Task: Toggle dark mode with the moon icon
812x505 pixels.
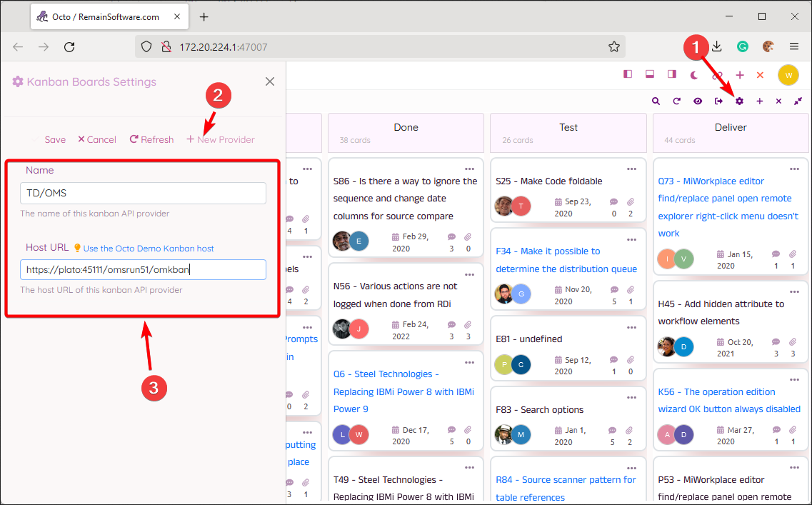Action: tap(693, 74)
